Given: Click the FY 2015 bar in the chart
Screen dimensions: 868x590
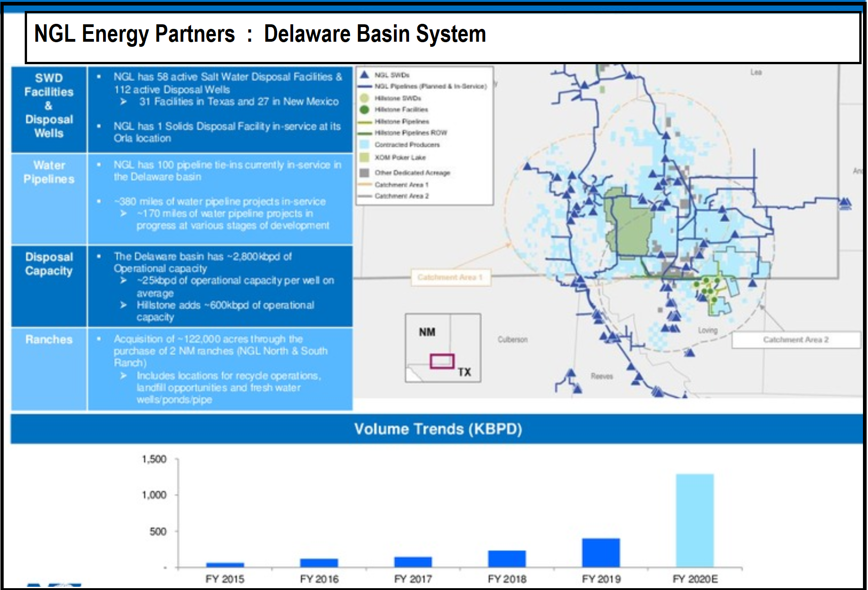Looking at the screenshot, I should 225,565.
